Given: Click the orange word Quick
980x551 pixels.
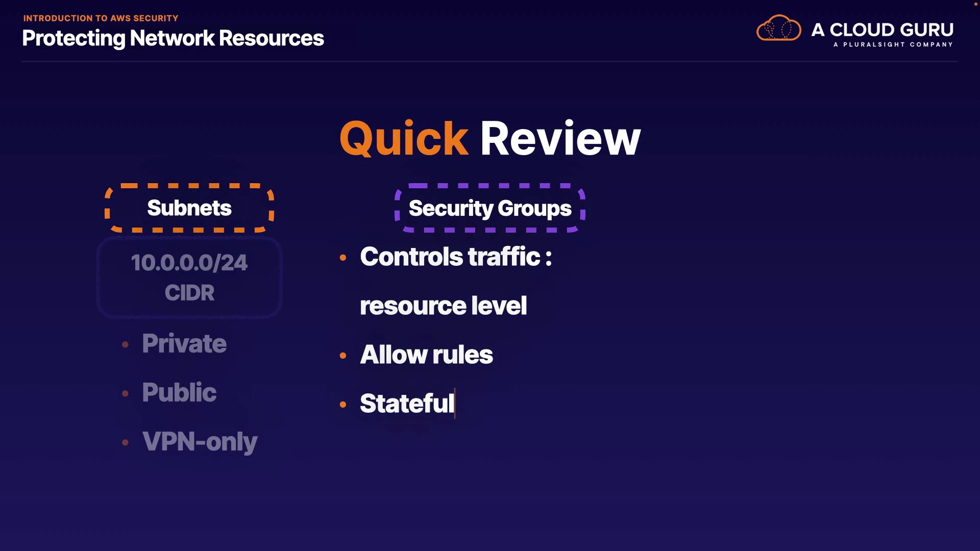Looking at the screenshot, I should [404, 139].
